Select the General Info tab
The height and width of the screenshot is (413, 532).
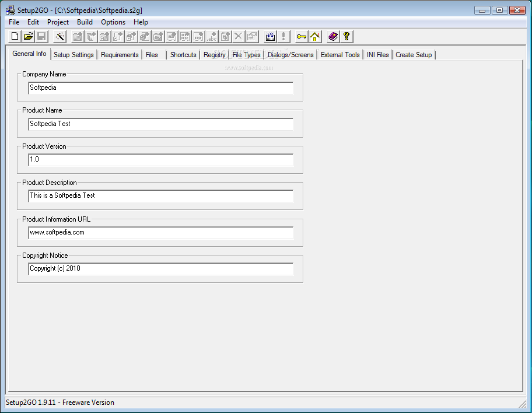coord(30,54)
